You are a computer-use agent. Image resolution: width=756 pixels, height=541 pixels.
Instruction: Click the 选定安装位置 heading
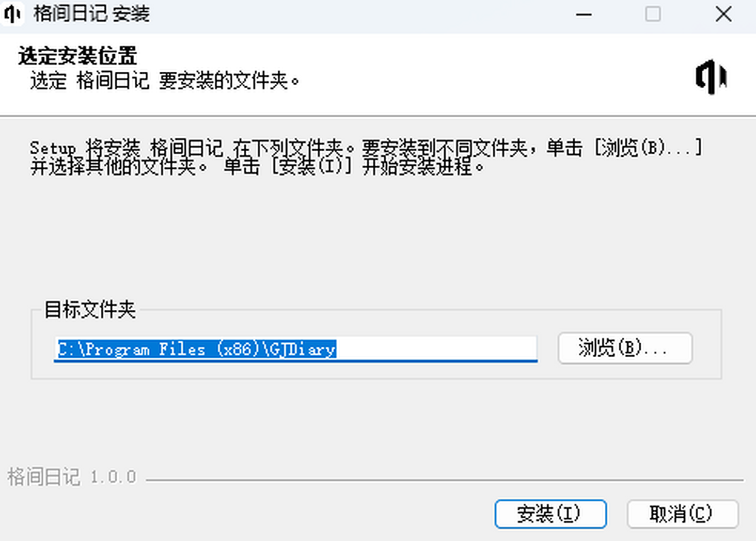pyautogui.click(x=77, y=56)
